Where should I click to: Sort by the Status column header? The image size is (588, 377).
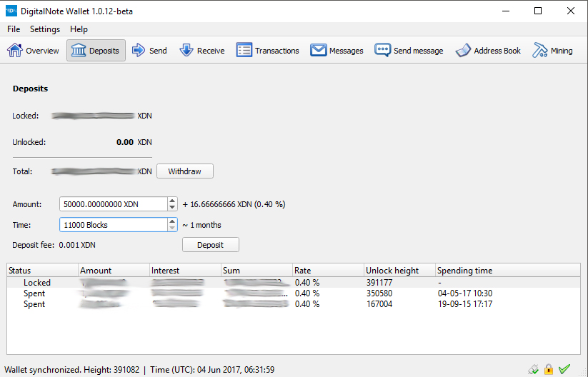pos(42,270)
